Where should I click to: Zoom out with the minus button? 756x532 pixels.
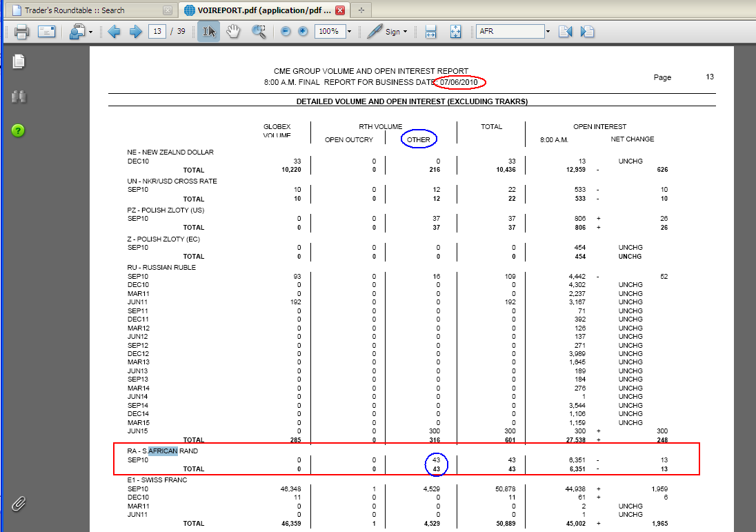[286, 32]
